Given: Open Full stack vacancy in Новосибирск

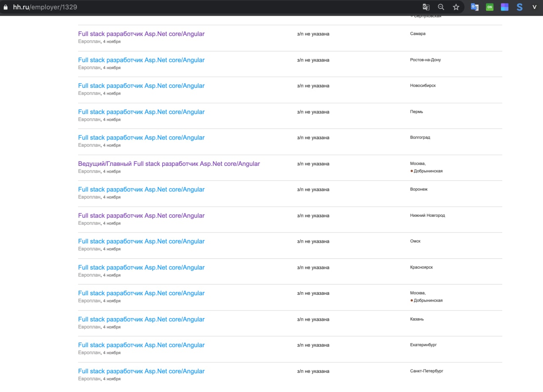Looking at the screenshot, I should click(x=141, y=86).
